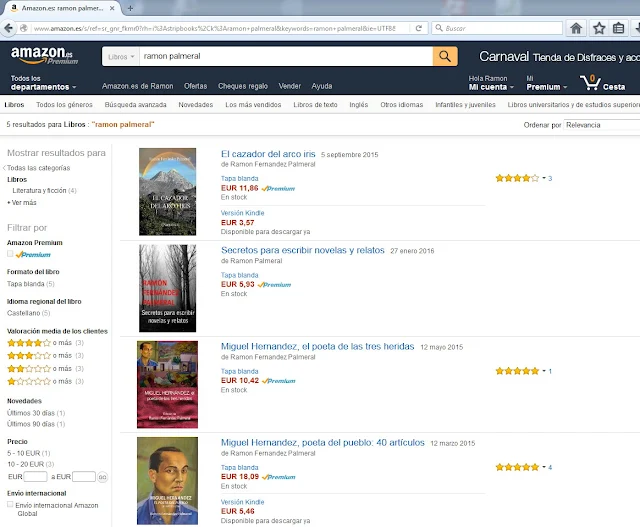Expand Todos los departamentos menu
Viewport: 640px width, 527px height.
43,83
